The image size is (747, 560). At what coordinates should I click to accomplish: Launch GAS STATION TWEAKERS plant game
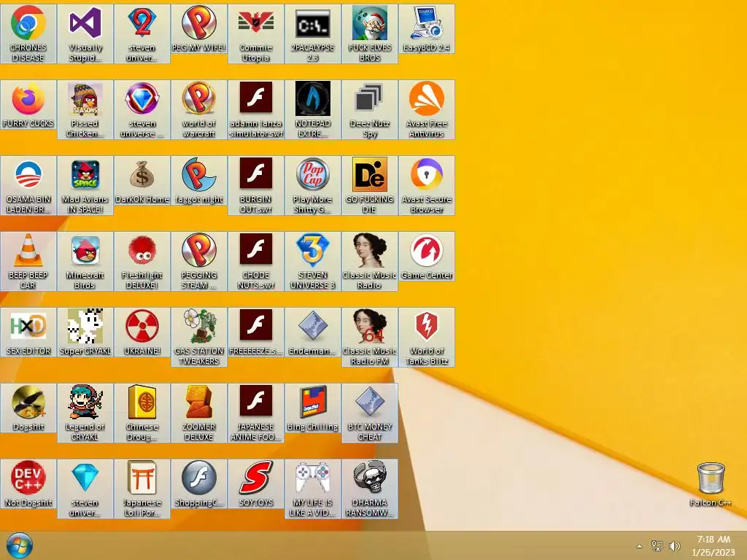click(x=198, y=337)
